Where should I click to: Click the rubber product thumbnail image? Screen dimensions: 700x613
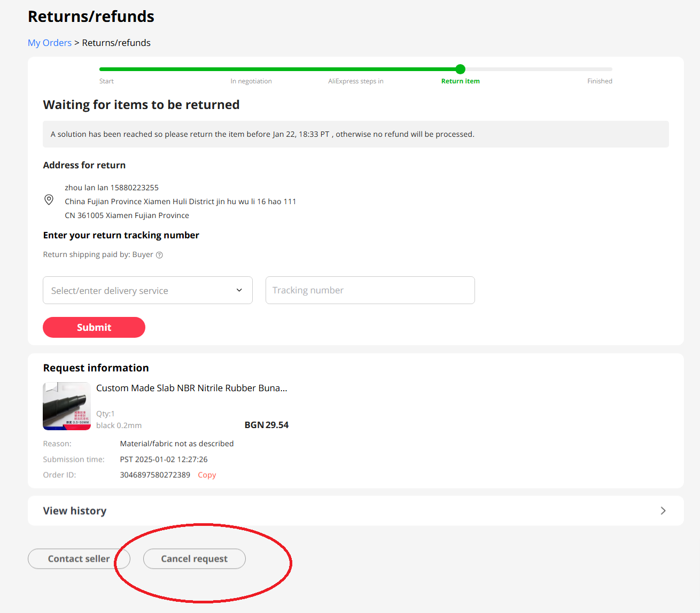67,406
